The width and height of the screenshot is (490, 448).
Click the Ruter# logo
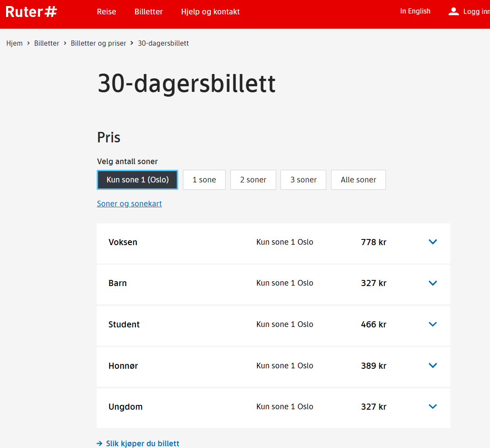click(31, 12)
